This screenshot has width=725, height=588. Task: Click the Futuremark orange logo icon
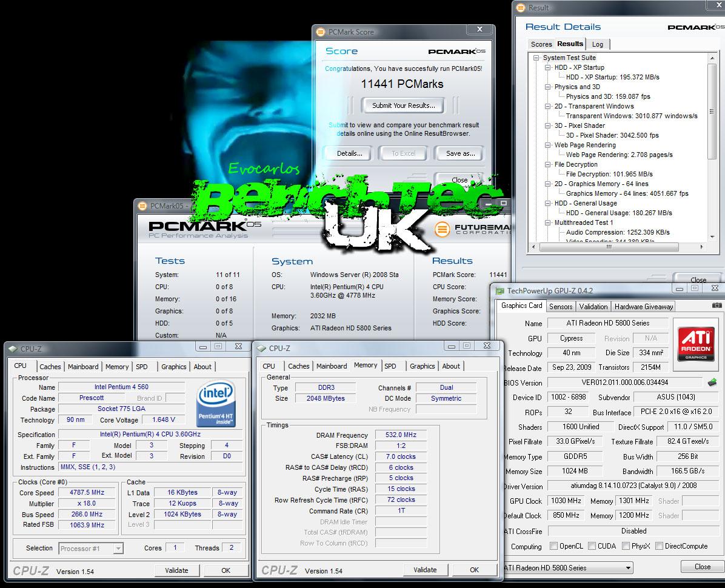[x=442, y=229]
